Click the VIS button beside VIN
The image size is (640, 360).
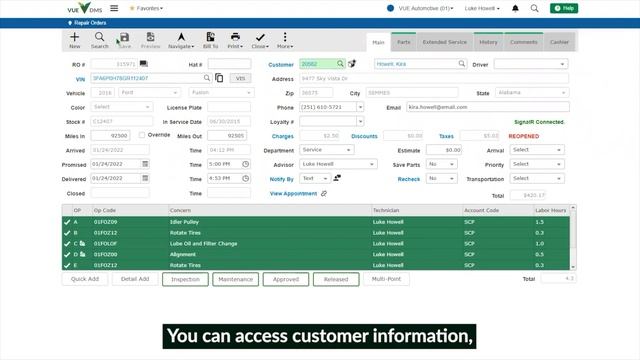pyautogui.click(x=240, y=78)
